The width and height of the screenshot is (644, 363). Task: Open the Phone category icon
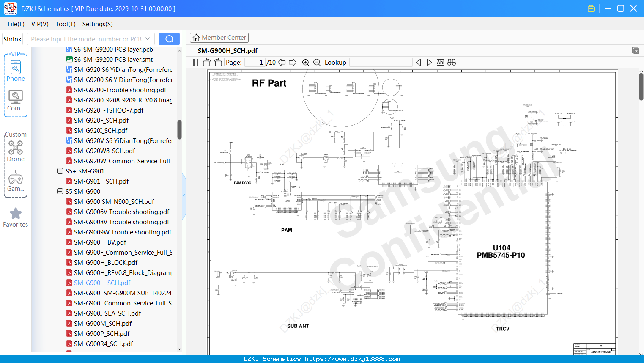point(16,71)
